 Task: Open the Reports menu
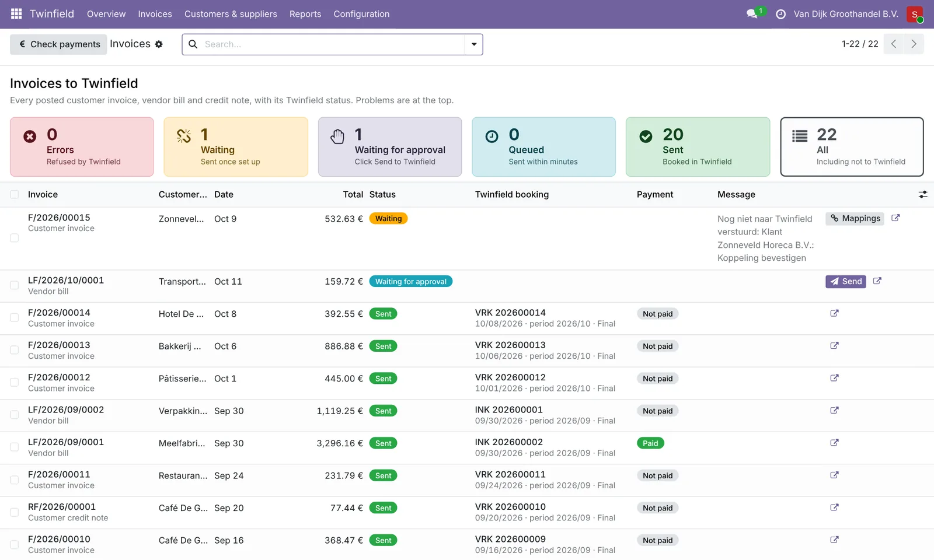click(x=305, y=14)
